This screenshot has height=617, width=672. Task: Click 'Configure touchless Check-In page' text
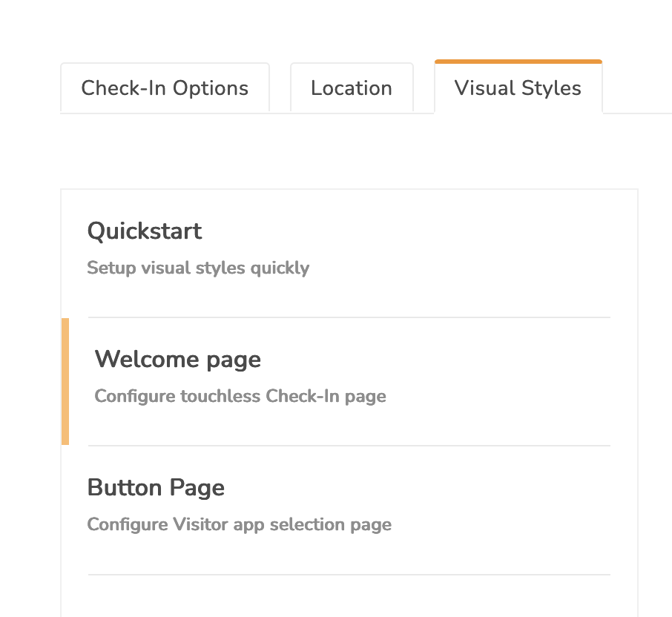[240, 396]
